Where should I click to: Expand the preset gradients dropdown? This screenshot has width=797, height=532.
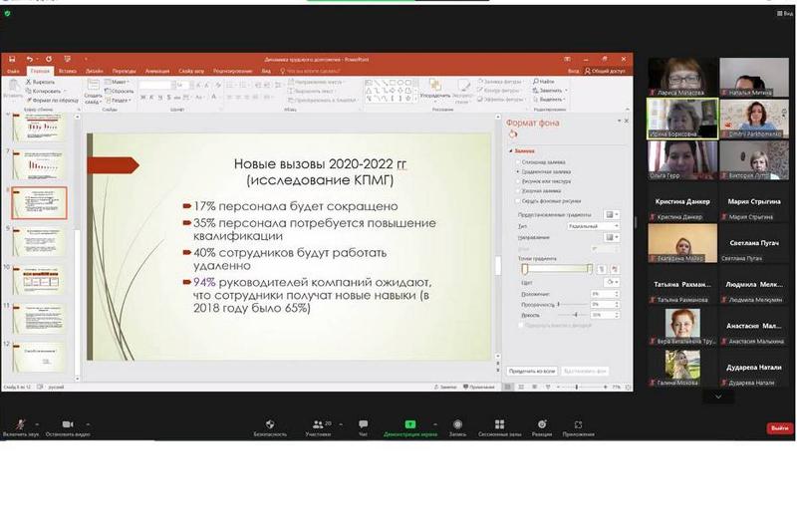click(612, 214)
